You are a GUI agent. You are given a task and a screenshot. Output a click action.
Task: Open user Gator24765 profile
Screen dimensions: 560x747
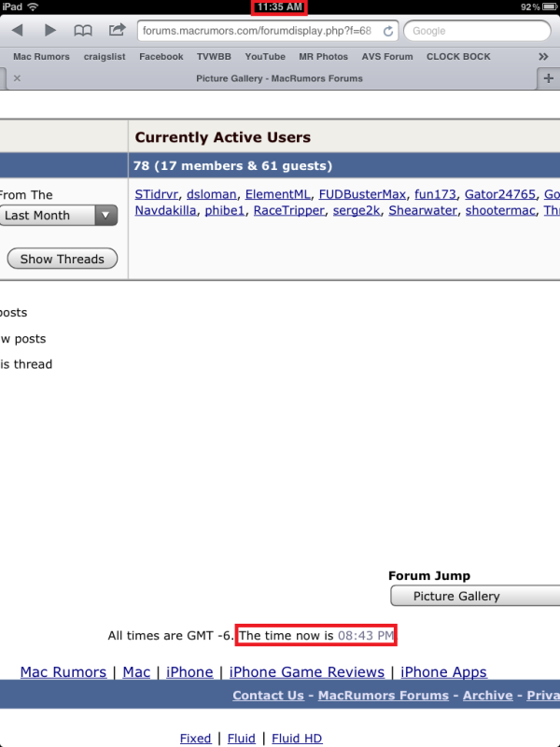500,194
